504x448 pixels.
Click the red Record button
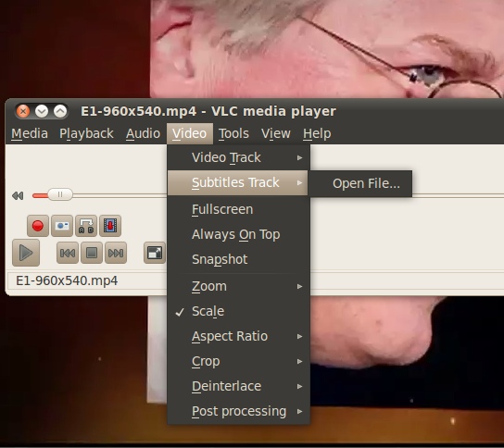coord(38,226)
